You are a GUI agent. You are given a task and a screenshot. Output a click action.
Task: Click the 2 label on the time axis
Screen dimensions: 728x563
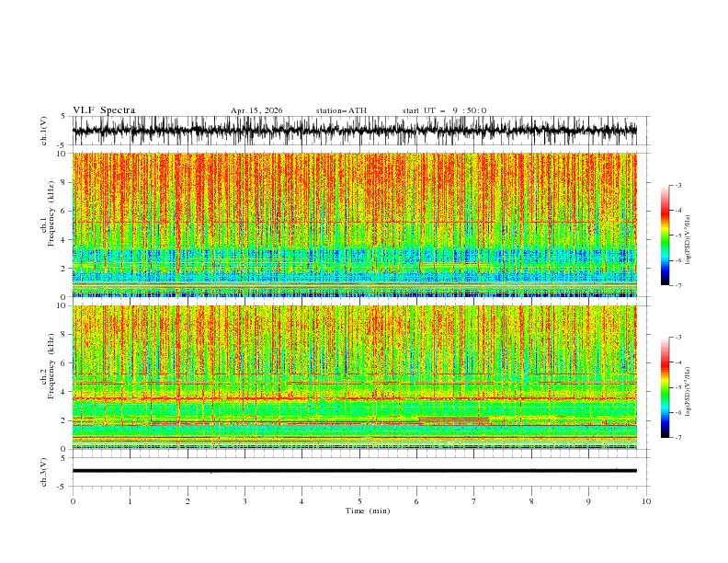point(188,501)
